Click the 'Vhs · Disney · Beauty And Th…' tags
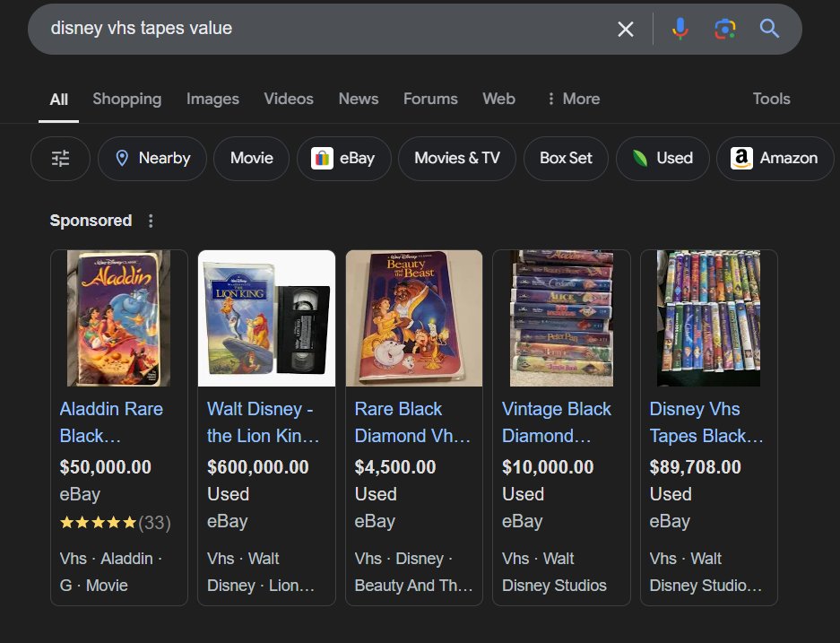 click(413, 572)
